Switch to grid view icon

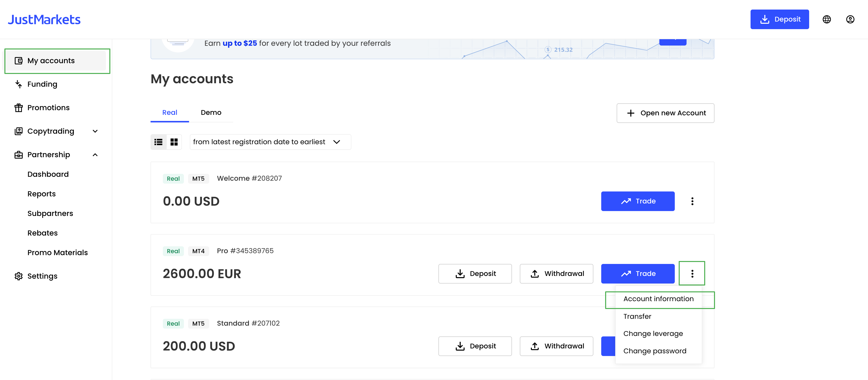coord(174,142)
